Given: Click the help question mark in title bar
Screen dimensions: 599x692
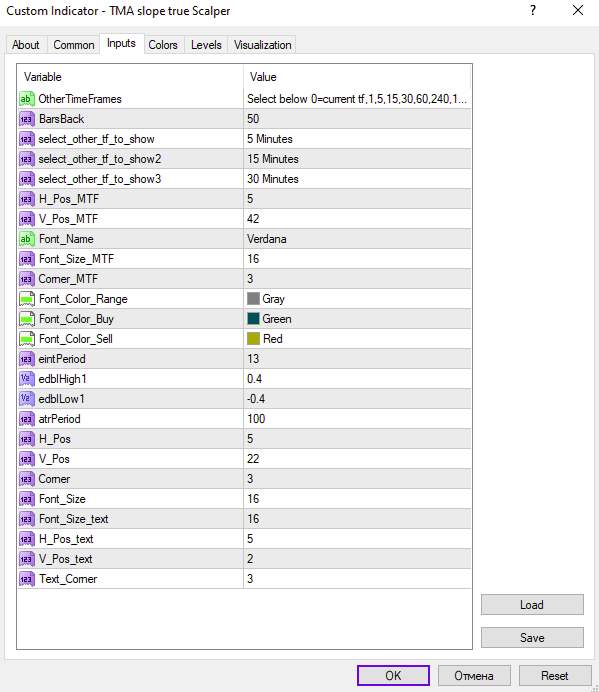Looking at the screenshot, I should (x=533, y=10).
